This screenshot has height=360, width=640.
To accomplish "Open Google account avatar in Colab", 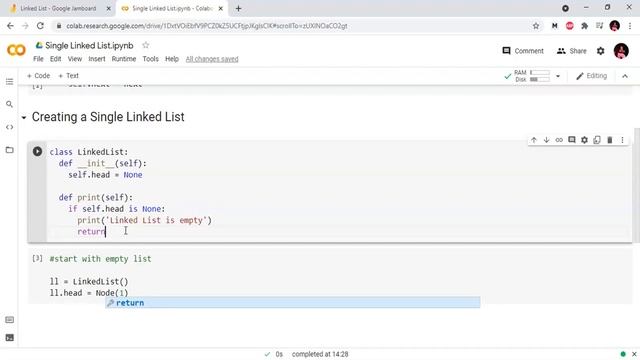I will (x=621, y=51).
